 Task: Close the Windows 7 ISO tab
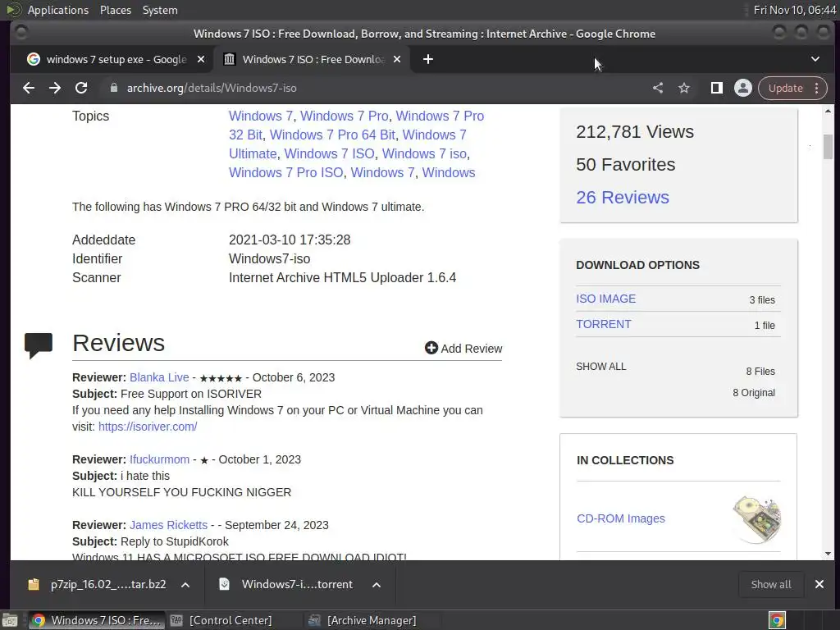pos(397,59)
